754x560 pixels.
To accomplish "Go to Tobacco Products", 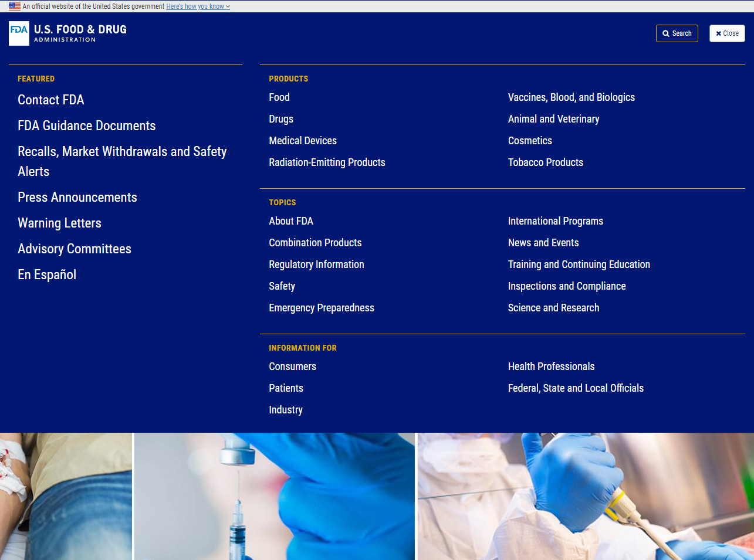I will coord(546,162).
